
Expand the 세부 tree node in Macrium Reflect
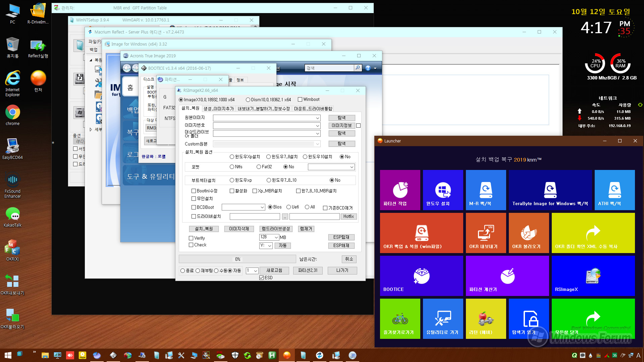(x=91, y=129)
